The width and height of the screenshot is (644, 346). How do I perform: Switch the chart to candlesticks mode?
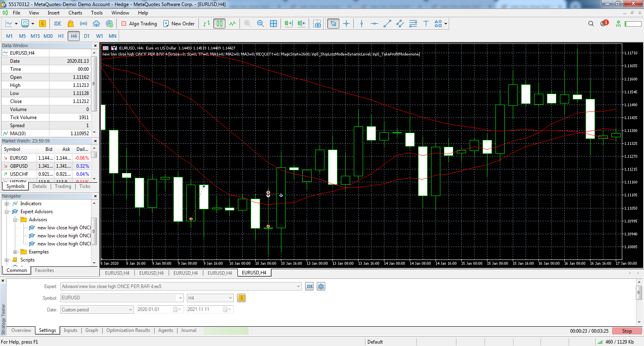tap(219, 24)
